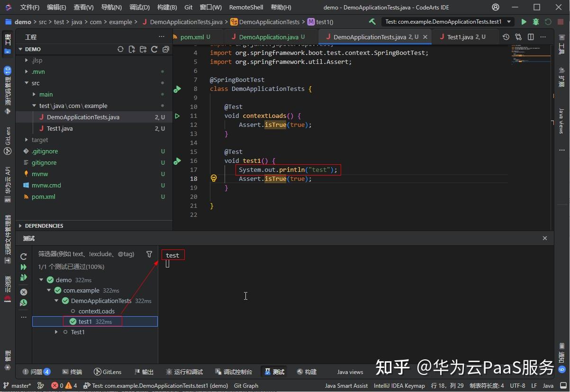The width and height of the screenshot is (570, 392).
Task: Click the test filter input field
Action: pos(89,254)
